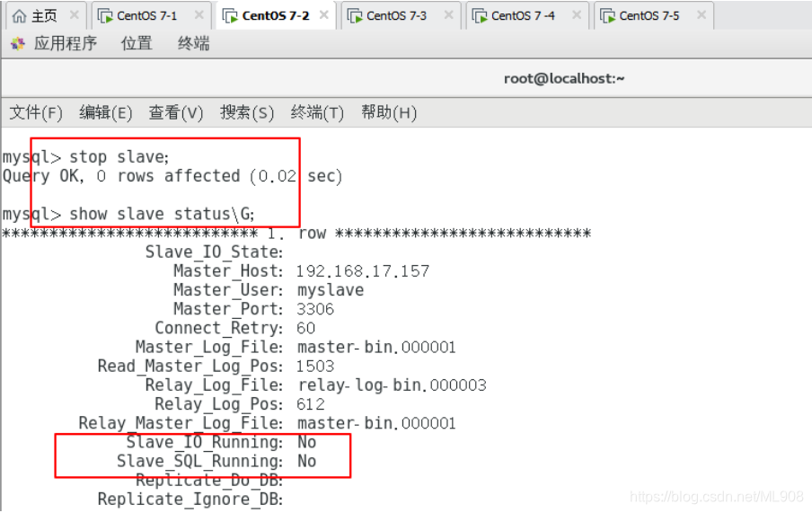Click the 'show slave status\G;' command

click(162, 214)
